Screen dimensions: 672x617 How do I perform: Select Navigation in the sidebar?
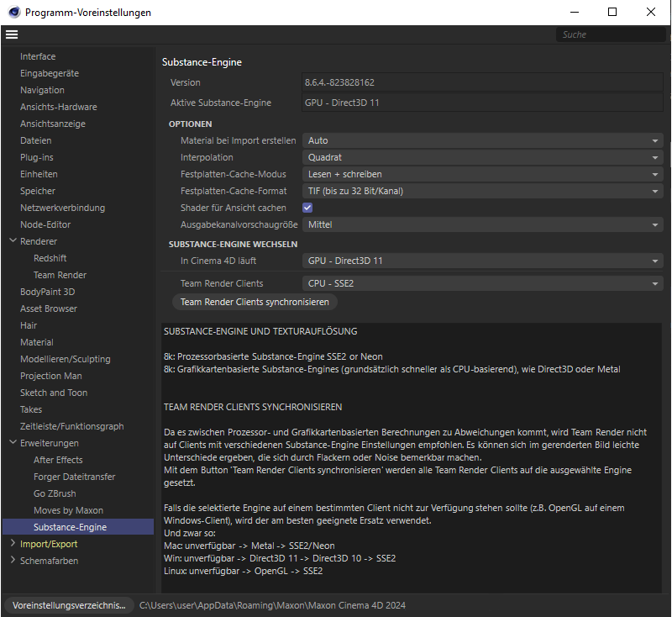[42, 90]
